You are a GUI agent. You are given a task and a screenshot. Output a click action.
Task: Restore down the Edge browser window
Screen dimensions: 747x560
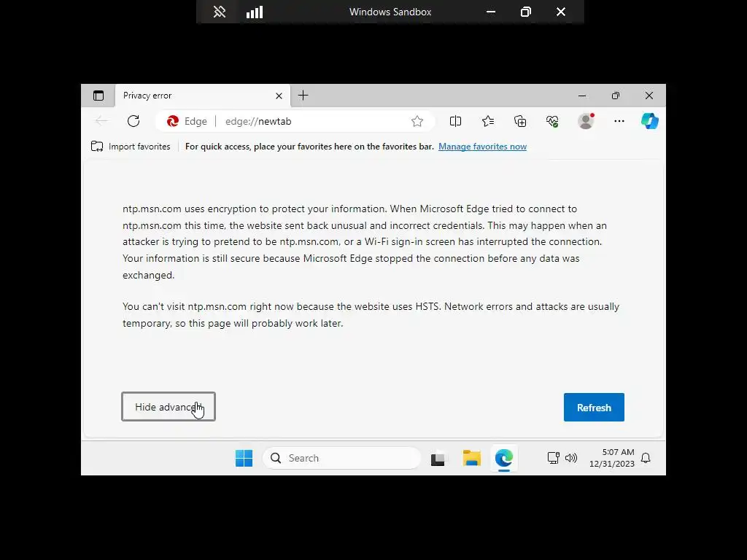tap(616, 96)
